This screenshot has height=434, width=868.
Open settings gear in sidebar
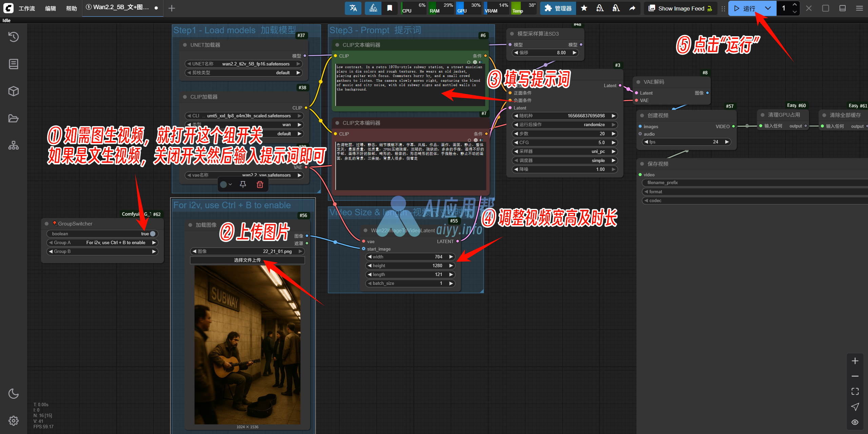pos(14,421)
